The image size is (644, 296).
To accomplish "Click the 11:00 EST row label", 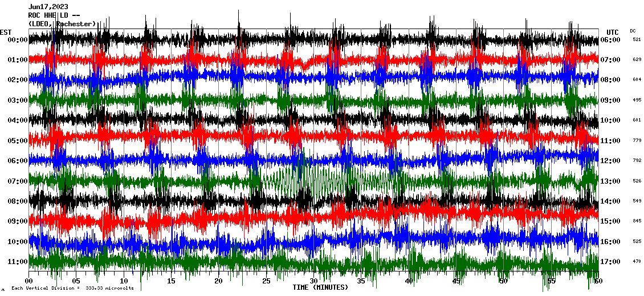I will tap(18, 262).
